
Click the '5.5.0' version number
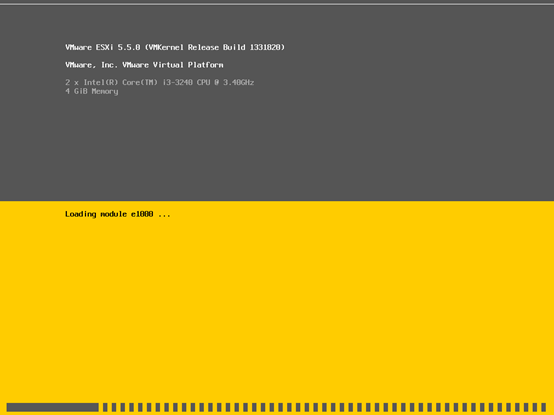[129, 47]
